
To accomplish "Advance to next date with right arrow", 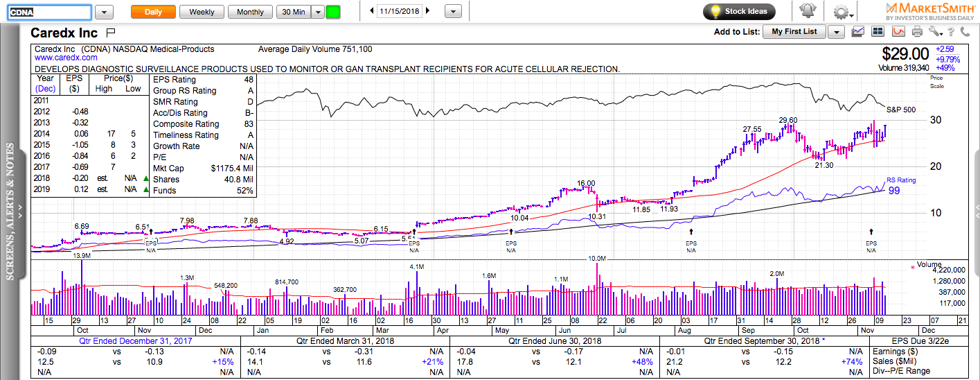I will click(x=427, y=12).
